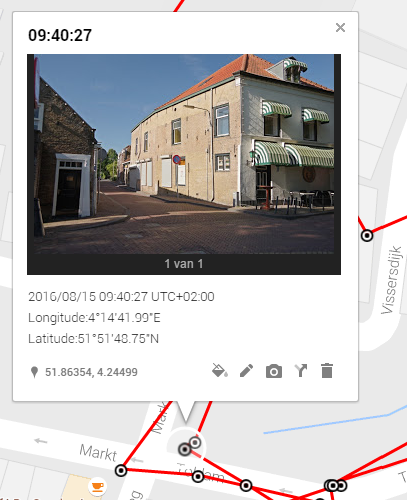Select the clustered track points at bottom right
Image resolution: width=407 pixels, height=500 pixels.
[335, 485]
